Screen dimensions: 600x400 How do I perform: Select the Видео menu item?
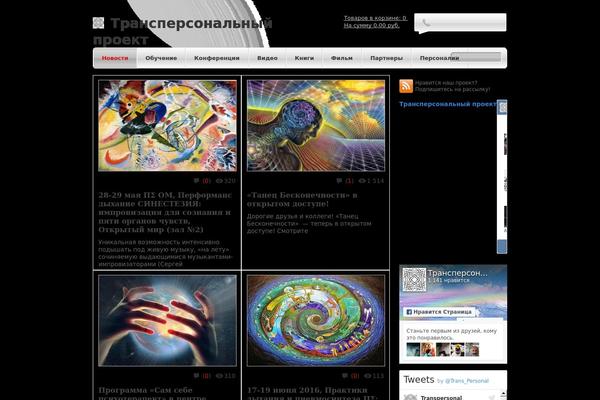tap(267, 58)
